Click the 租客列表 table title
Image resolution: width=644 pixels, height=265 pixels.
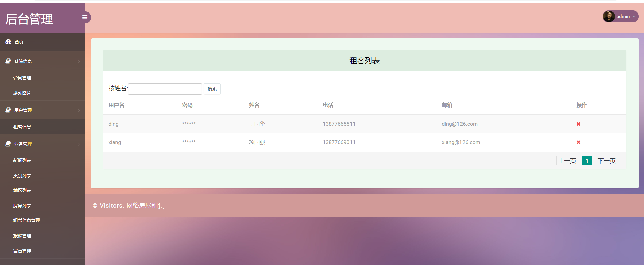(365, 61)
